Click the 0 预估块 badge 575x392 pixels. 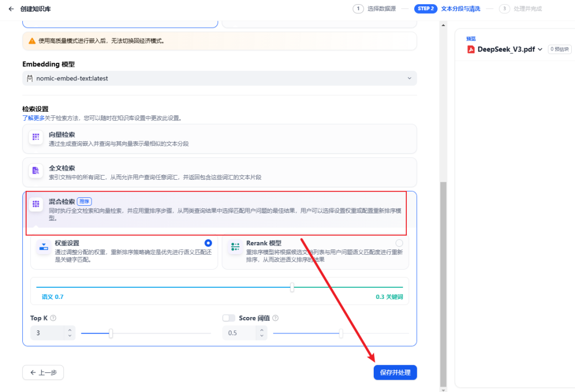pos(560,49)
